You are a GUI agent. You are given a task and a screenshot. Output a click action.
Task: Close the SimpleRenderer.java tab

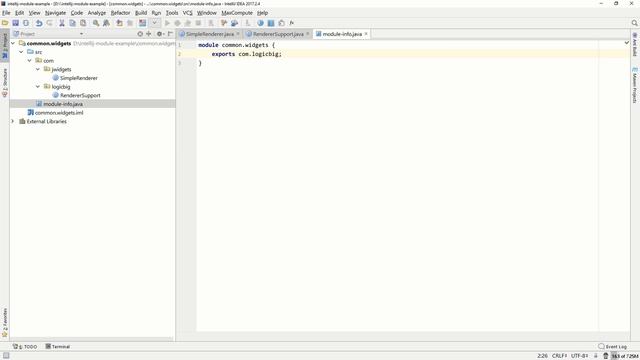238,34
